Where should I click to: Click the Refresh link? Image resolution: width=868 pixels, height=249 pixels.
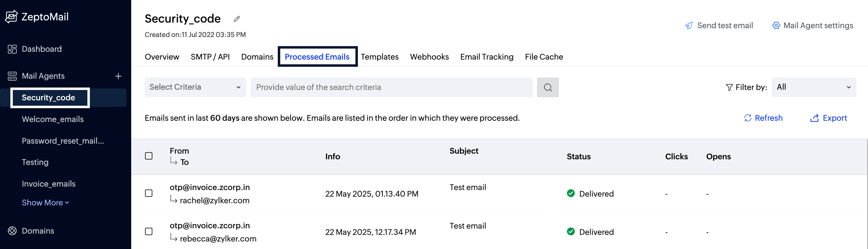point(763,118)
